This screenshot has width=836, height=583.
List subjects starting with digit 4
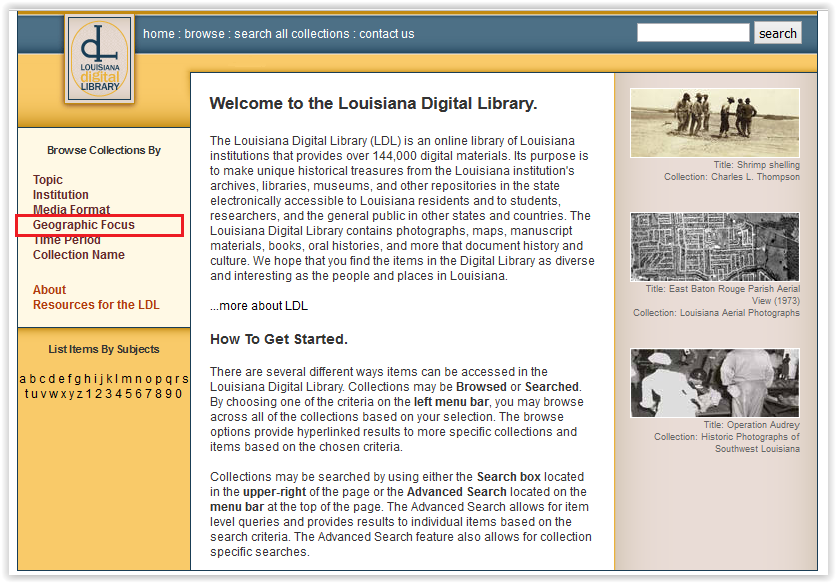(x=118, y=394)
